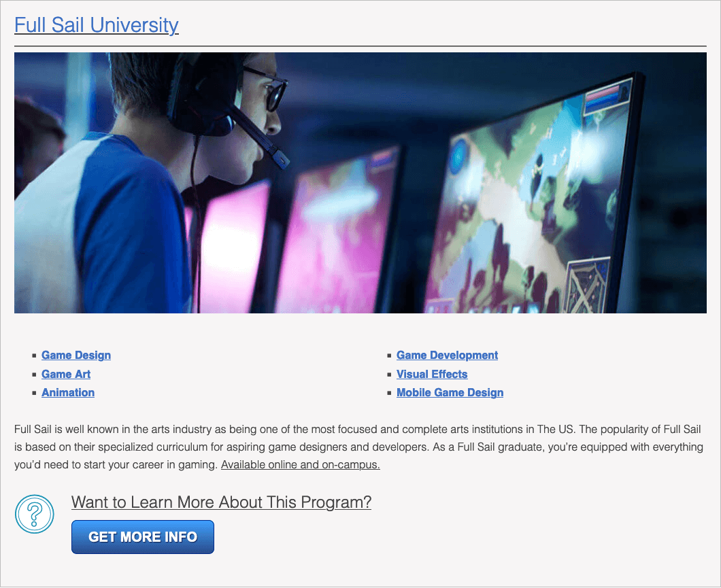This screenshot has width=721, height=588.
Task: Click the gamer with headset banner image
Action: 360,182
